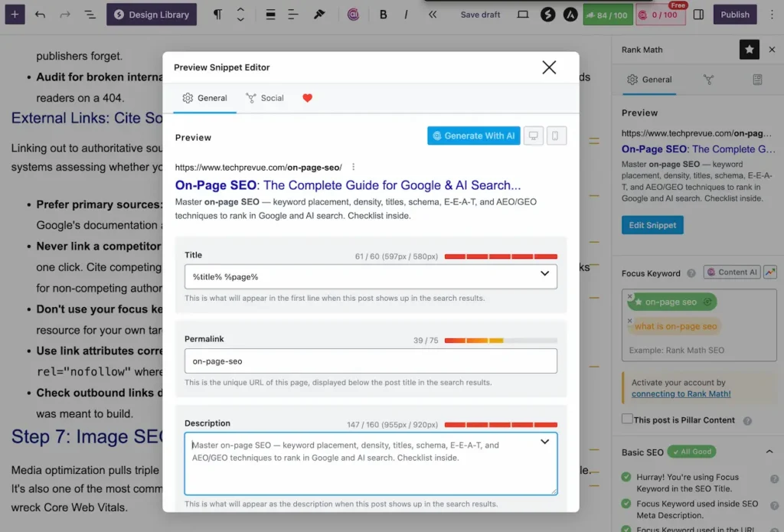Click the add block plus icon
Image resolution: width=784 pixels, height=532 pixels.
click(x=15, y=15)
